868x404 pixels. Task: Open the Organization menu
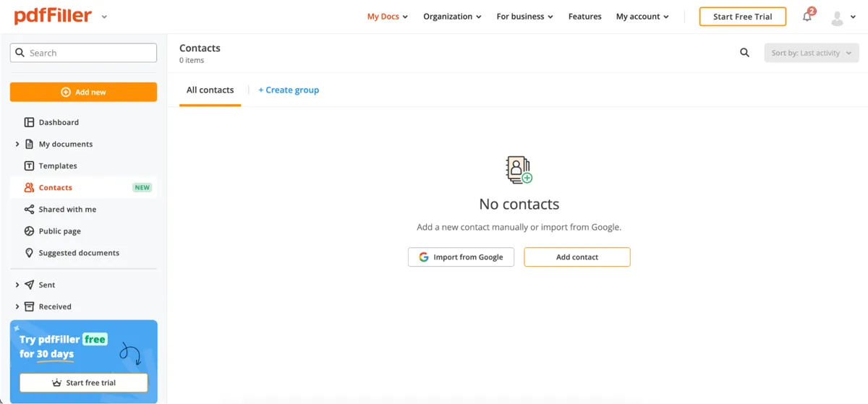point(453,17)
